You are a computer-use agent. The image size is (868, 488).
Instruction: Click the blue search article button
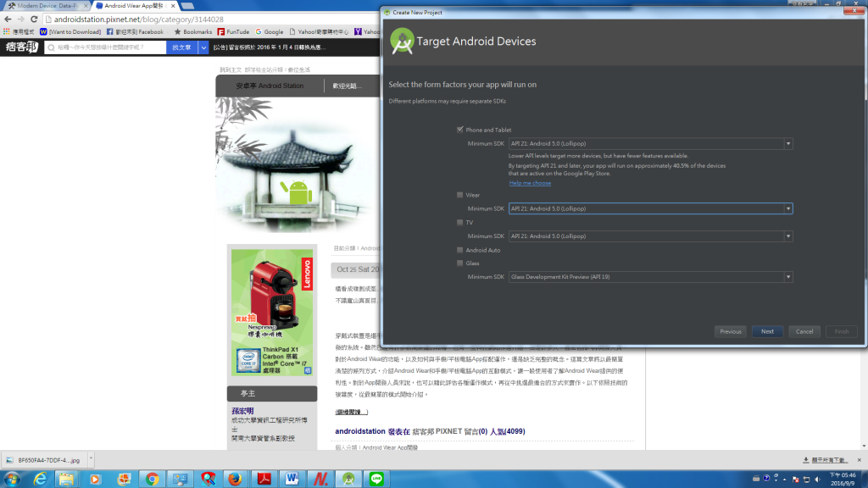182,47
